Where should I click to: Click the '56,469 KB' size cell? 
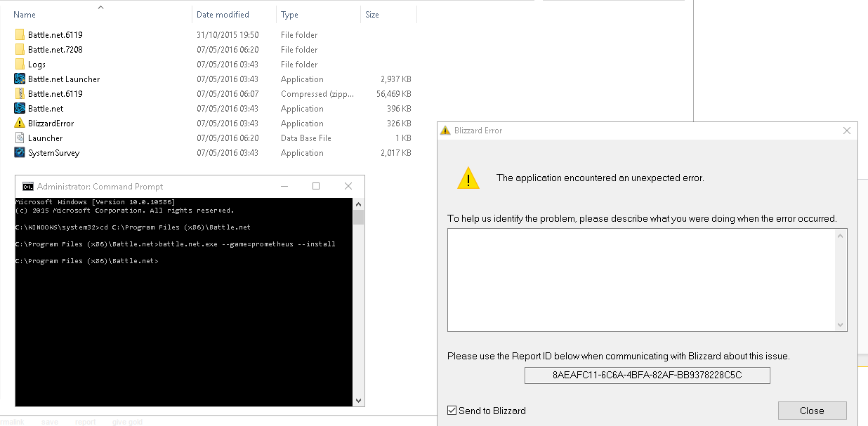pyautogui.click(x=394, y=94)
